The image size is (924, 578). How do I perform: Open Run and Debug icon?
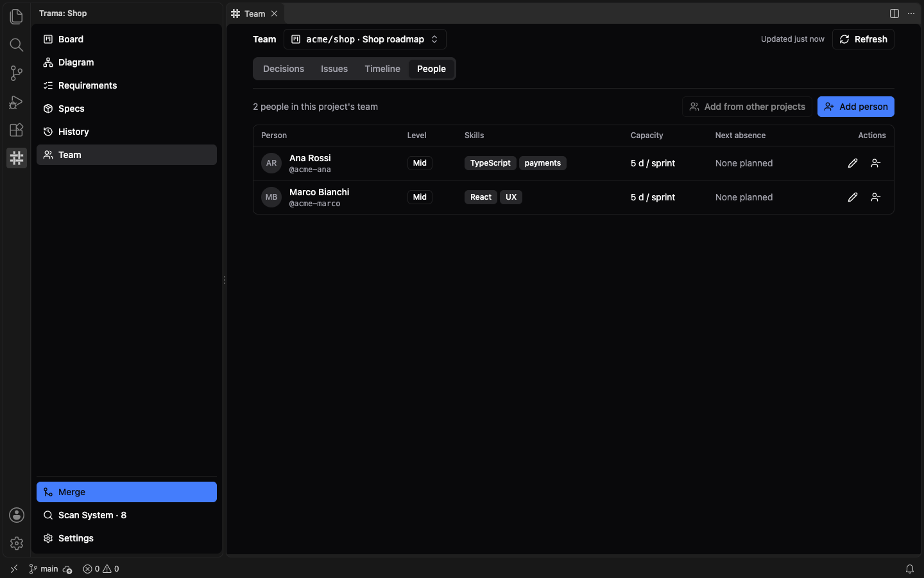pyautogui.click(x=17, y=101)
